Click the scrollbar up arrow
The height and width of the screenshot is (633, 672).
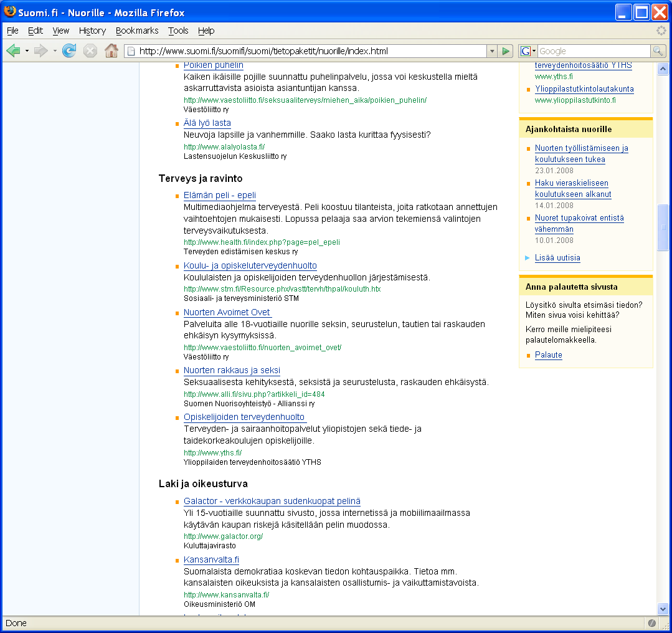(x=663, y=69)
